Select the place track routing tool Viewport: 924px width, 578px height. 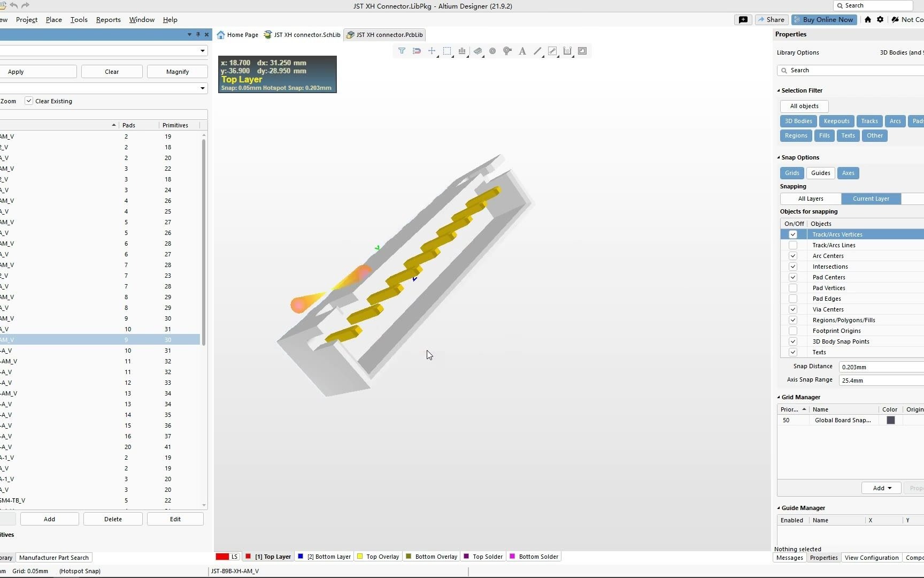pyautogui.click(x=552, y=51)
